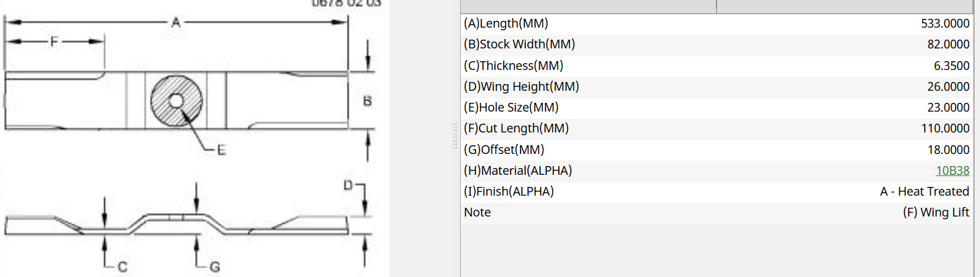Image resolution: width=980 pixels, height=277 pixels.
Task: Click the hatched center hole in the blade diagram
Action: (176, 101)
